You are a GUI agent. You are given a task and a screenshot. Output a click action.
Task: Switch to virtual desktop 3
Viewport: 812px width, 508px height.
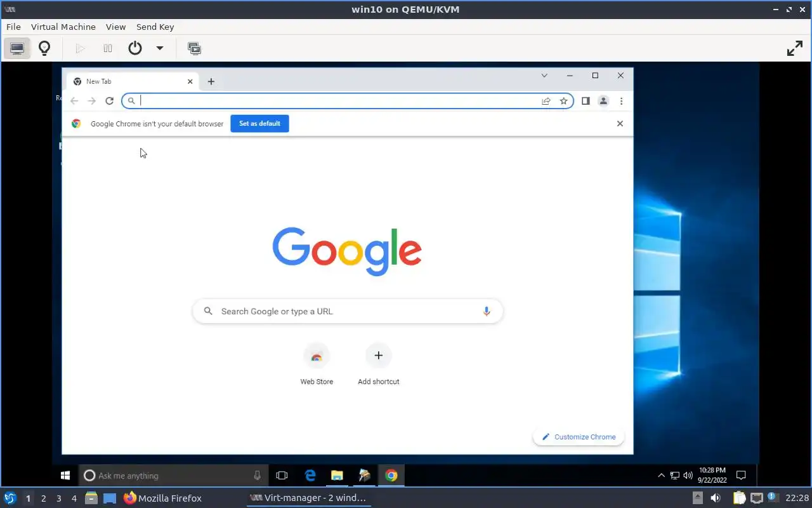click(x=58, y=498)
